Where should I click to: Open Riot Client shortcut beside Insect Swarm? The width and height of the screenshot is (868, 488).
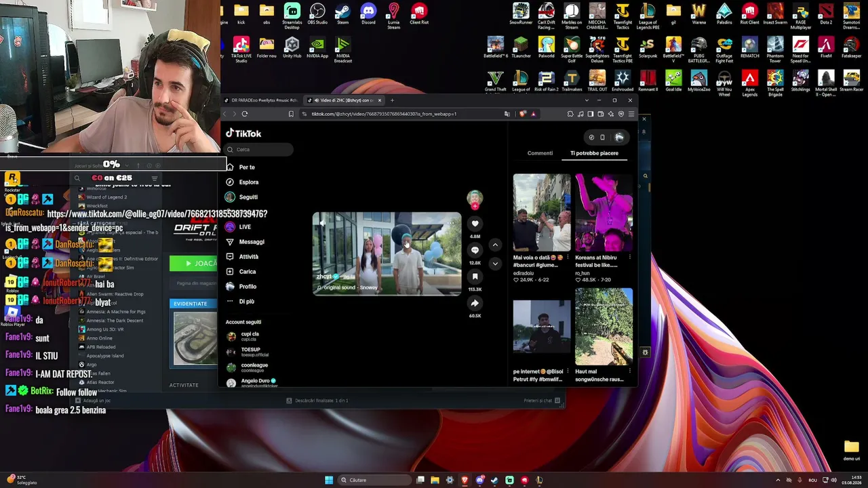(750, 14)
